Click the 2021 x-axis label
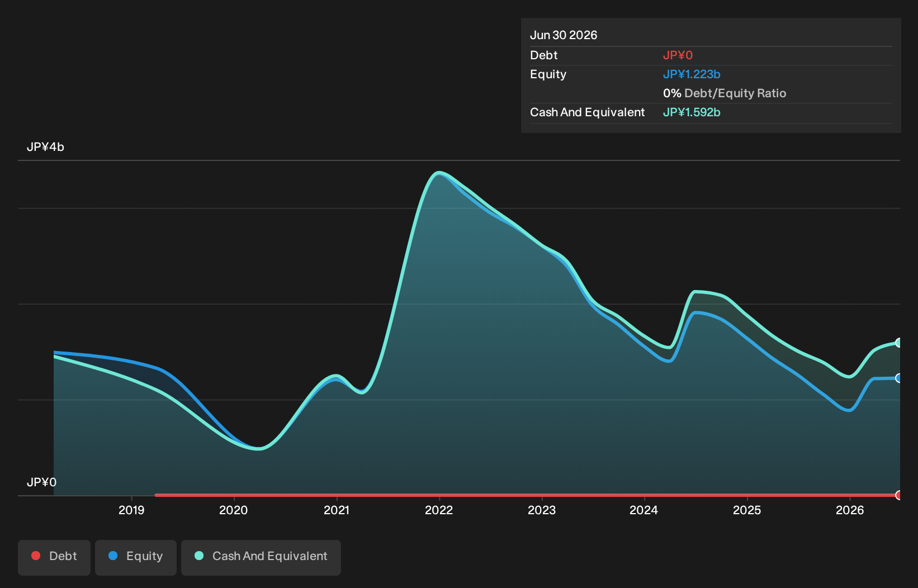 (x=337, y=510)
